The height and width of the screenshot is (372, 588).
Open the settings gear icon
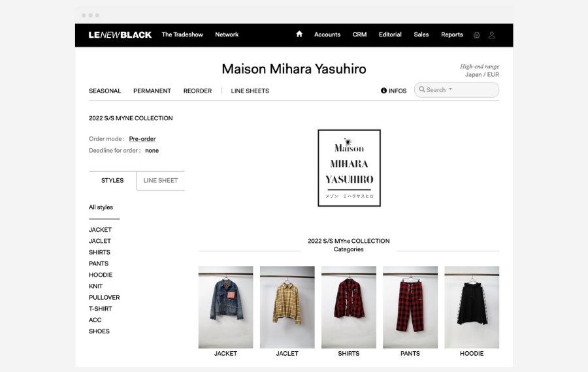pyautogui.click(x=477, y=35)
